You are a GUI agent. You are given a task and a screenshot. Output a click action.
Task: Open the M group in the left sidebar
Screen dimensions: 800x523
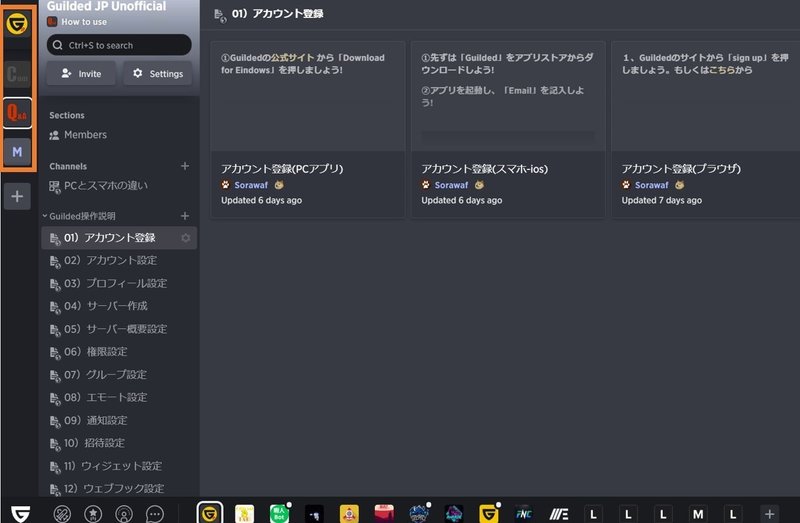point(17,152)
